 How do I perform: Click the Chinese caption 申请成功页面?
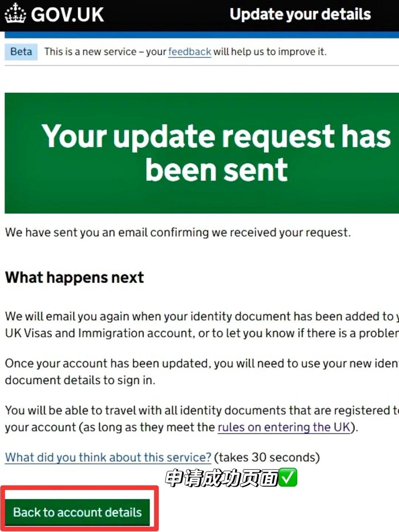pyautogui.click(x=222, y=478)
